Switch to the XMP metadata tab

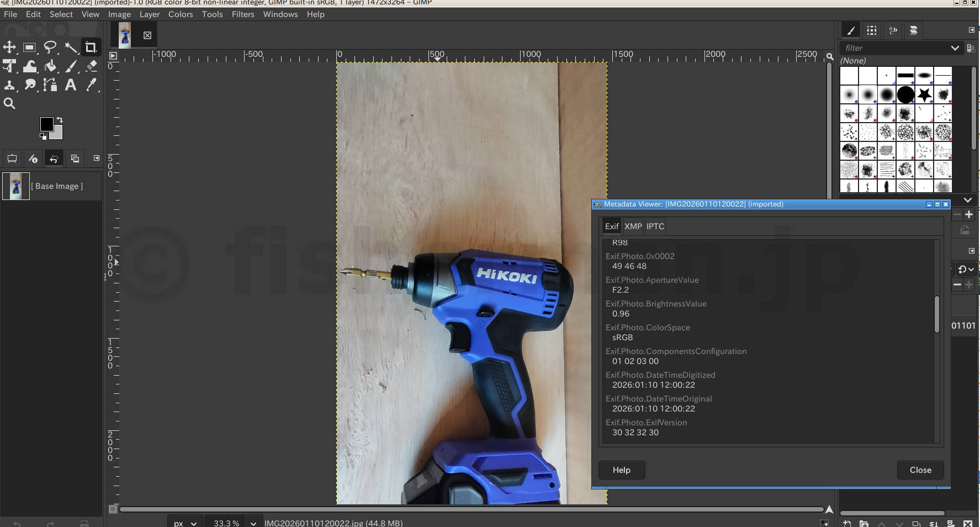tap(633, 226)
